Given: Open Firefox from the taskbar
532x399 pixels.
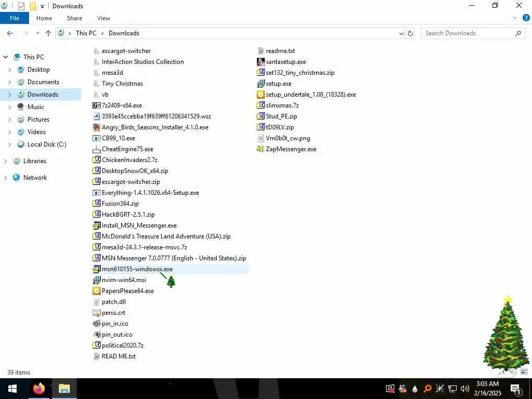Looking at the screenshot, I should (x=38, y=389).
